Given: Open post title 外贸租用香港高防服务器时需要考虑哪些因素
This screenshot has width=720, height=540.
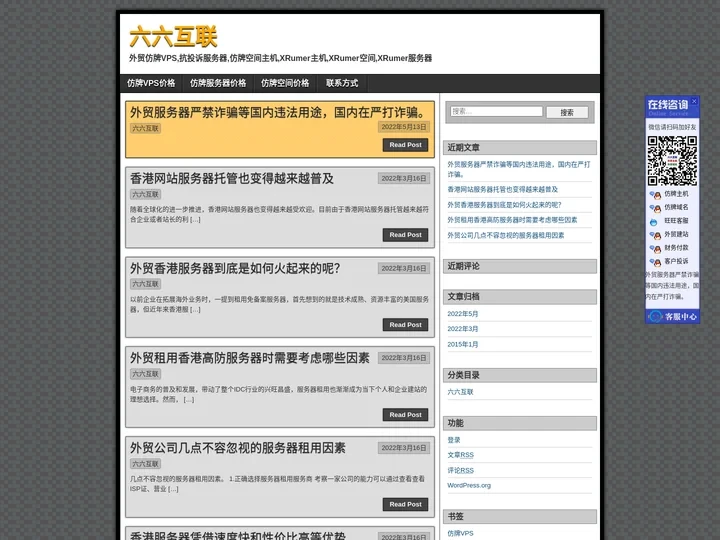Looking at the screenshot, I should coord(250,358).
